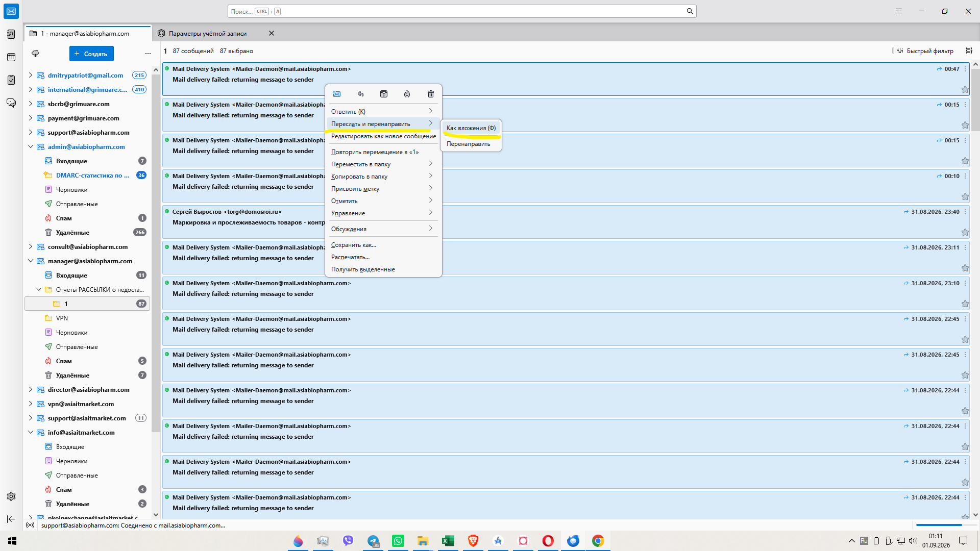Click the trash delete icon in context menu
The width and height of the screenshot is (980, 551).
tap(431, 94)
